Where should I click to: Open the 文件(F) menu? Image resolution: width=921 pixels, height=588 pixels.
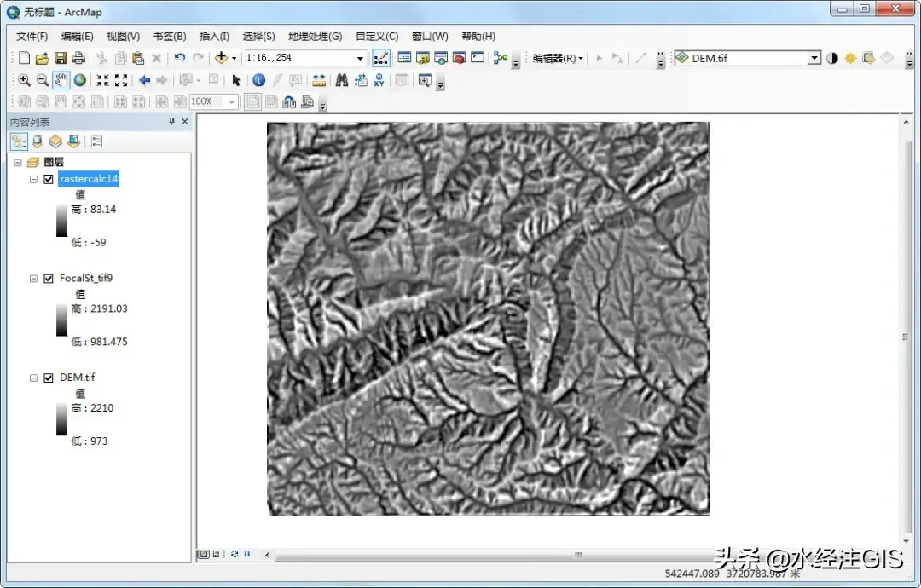click(32, 36)
